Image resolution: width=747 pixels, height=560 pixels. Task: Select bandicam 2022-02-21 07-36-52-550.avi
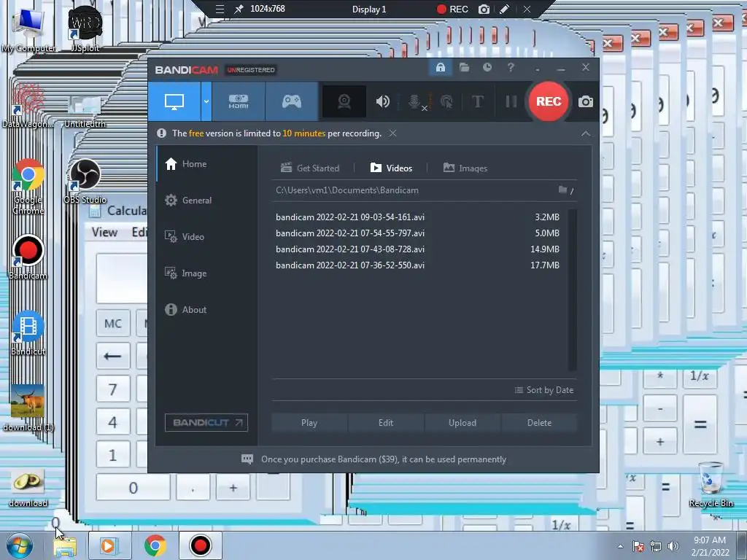pyautogui.click(x=418, y=265)
